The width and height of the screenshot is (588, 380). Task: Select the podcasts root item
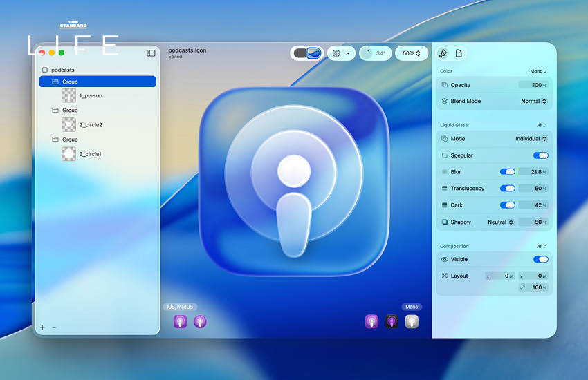(63, 70)
